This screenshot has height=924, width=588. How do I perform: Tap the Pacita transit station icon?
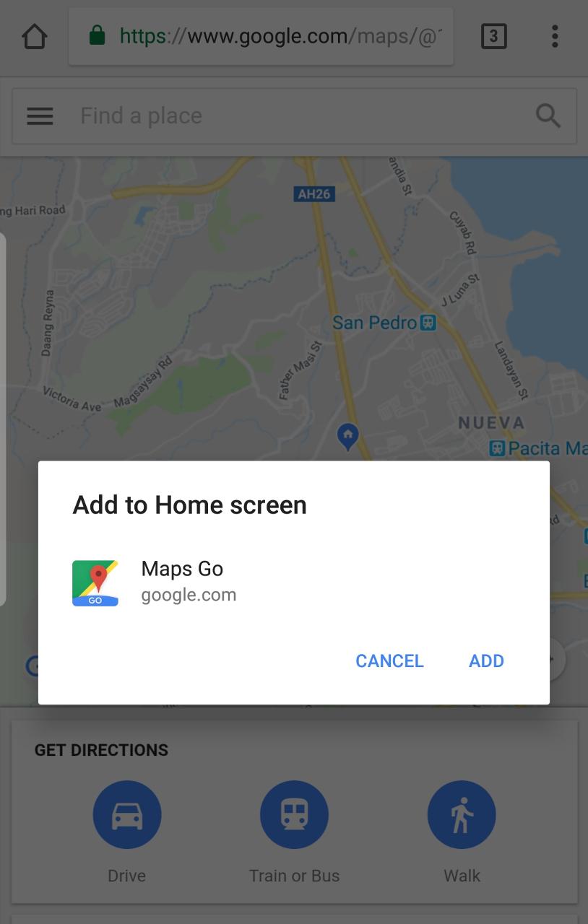pyautogui.click(x=497, y=448)
